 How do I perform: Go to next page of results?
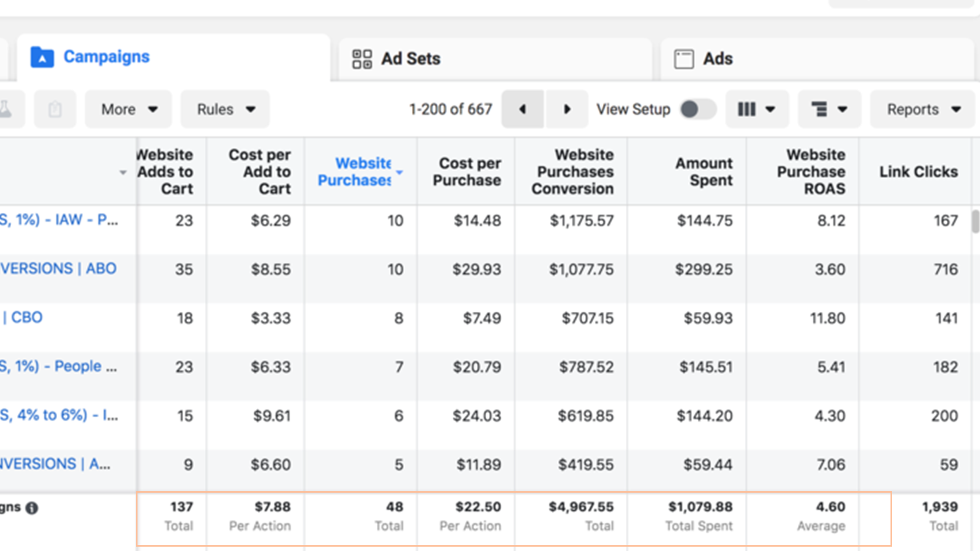(x=567, y=109)
